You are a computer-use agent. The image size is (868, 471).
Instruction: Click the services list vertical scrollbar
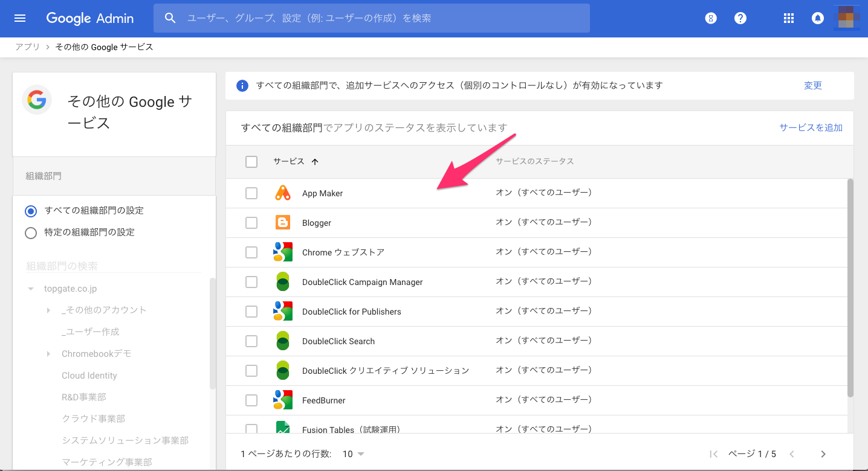(850, 288)
